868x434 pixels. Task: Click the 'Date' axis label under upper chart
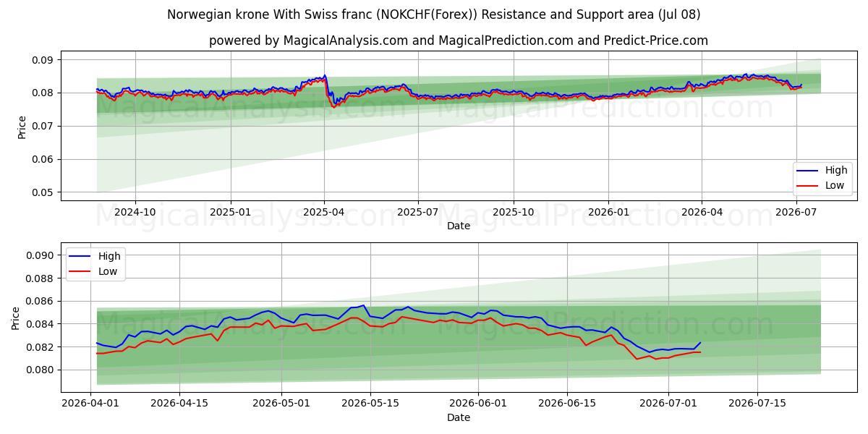(x=459, y=226)
